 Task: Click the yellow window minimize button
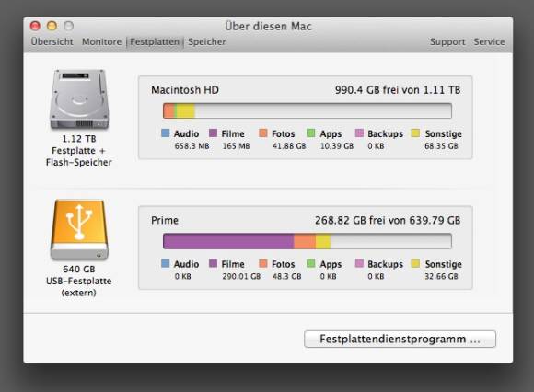52,26
